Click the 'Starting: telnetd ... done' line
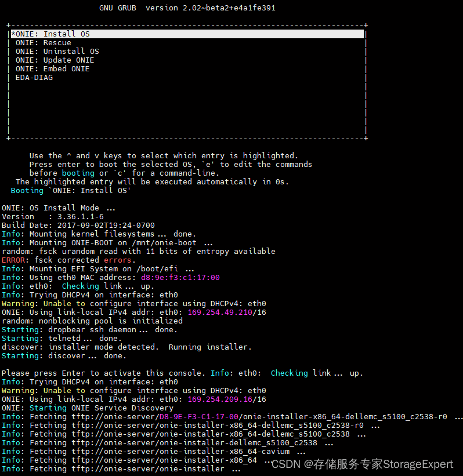 click(62, 339)
